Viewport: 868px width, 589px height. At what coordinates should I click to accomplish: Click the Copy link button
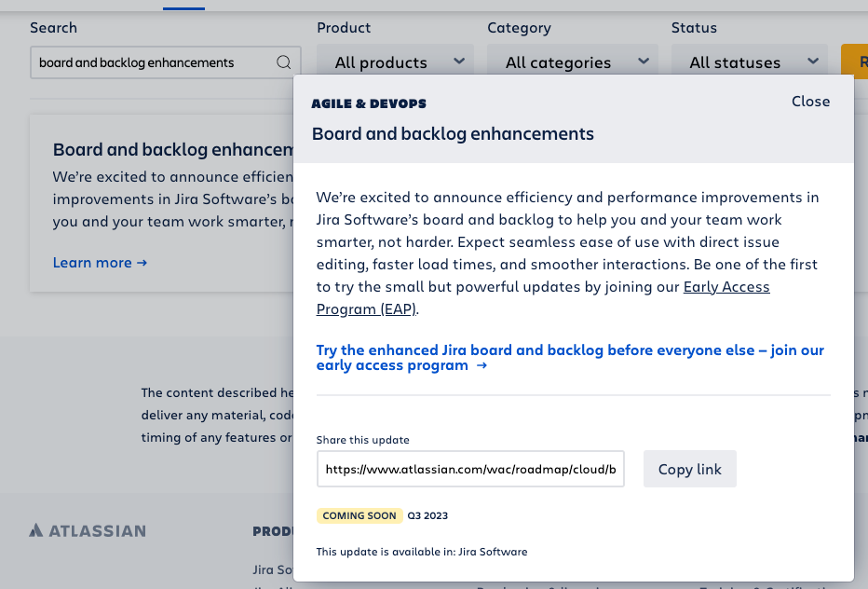(690, 469)
